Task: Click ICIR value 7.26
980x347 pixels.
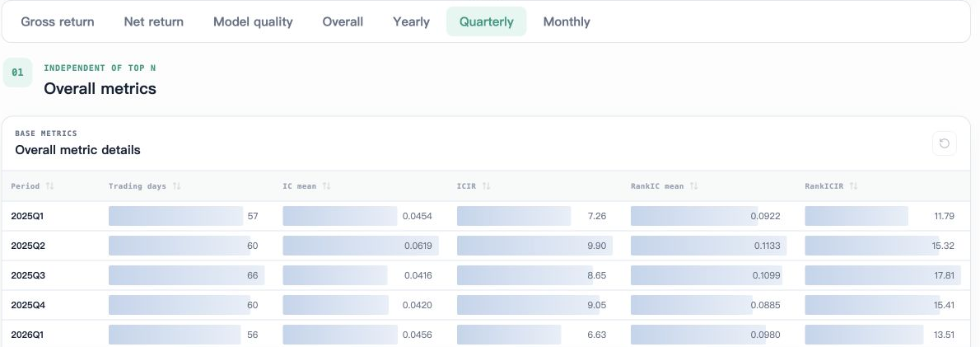Action: (597, 216)
